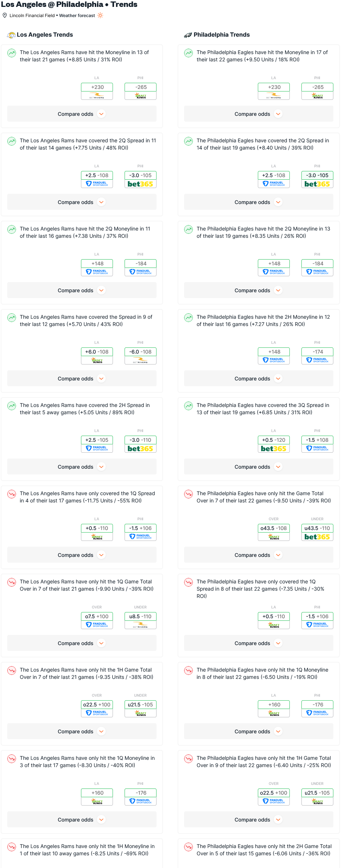The width and height of the screenshot is (341, 868).
Task: Click the red downtrend icon beside Rams 1Q Spread trend
Action: pos(12,494)
